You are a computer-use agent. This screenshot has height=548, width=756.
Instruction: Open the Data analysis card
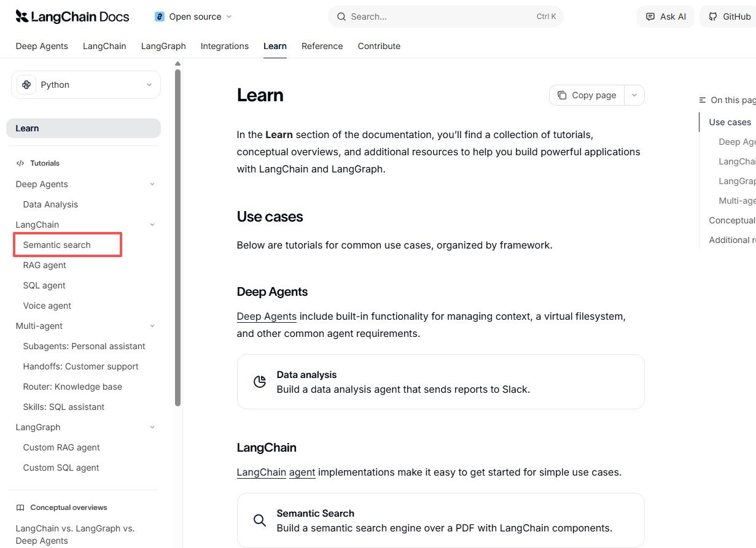(441, 382)
